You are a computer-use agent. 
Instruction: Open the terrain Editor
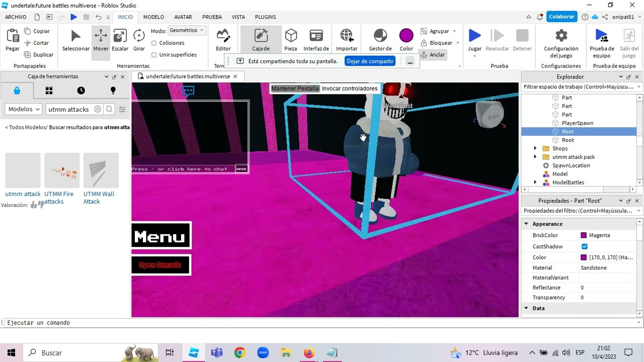point(223,41)
